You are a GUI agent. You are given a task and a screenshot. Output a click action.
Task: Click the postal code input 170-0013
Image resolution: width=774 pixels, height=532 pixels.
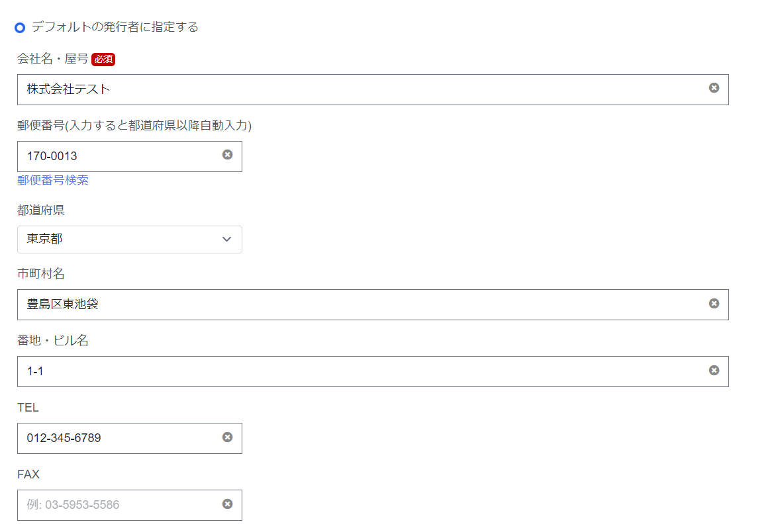[119, 156]
